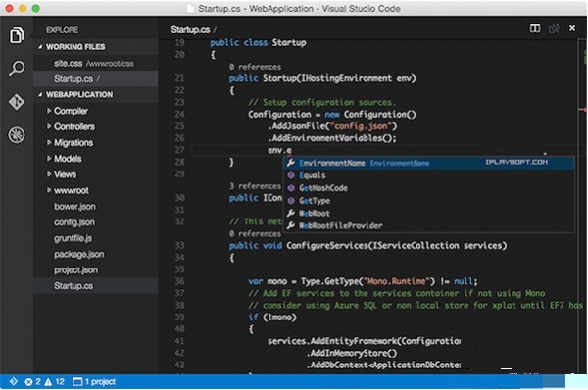Click the "config.json" string on line 25
Image resolution: width=588 pixels, height=390 pixels.
362,126
